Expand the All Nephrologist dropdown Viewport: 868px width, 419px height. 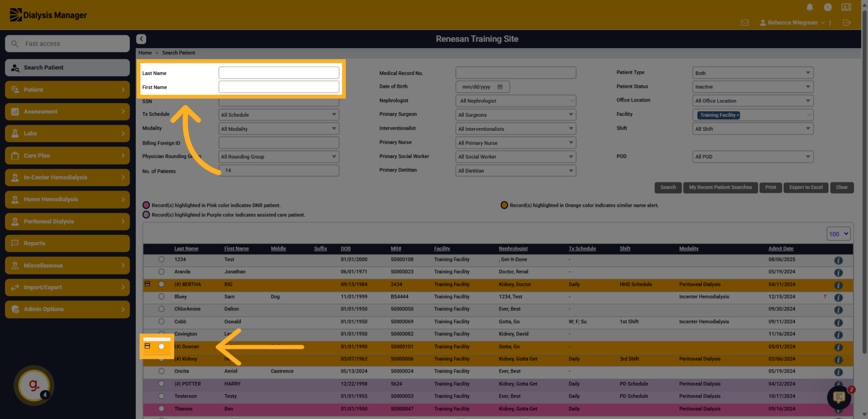[x=516, y=101]
